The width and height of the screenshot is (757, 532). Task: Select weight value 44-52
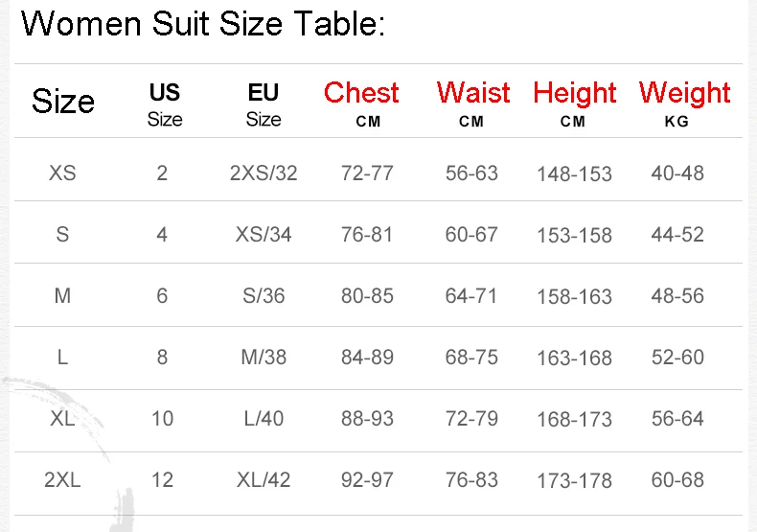[677, 234]
